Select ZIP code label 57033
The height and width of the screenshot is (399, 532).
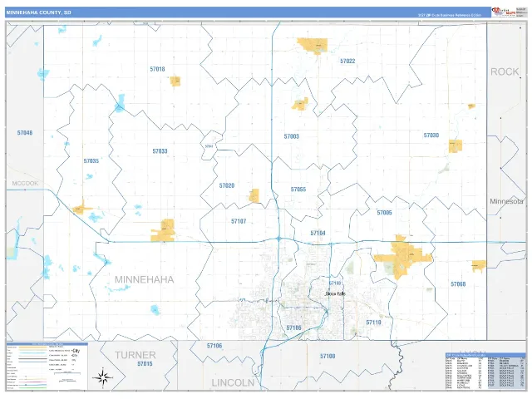click(x=160, y=151)
